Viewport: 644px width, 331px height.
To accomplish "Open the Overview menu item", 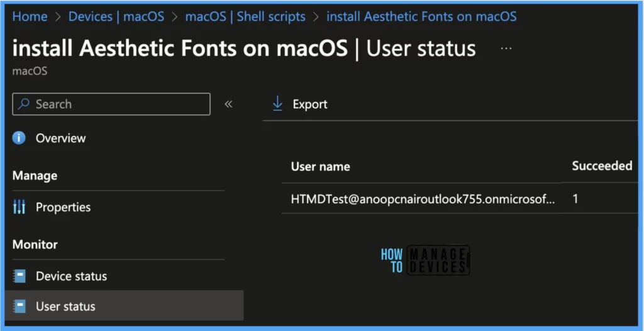I will point(61,138).
